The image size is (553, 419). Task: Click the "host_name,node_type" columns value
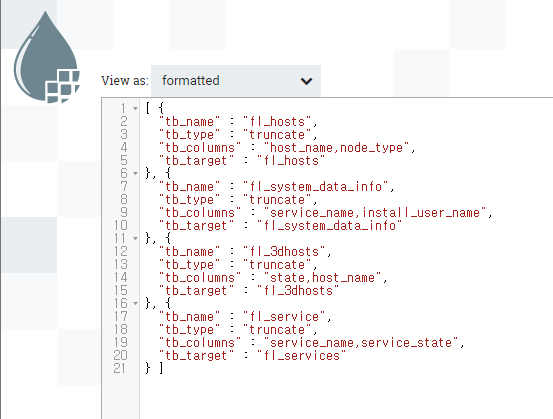(x=336, y=148)
